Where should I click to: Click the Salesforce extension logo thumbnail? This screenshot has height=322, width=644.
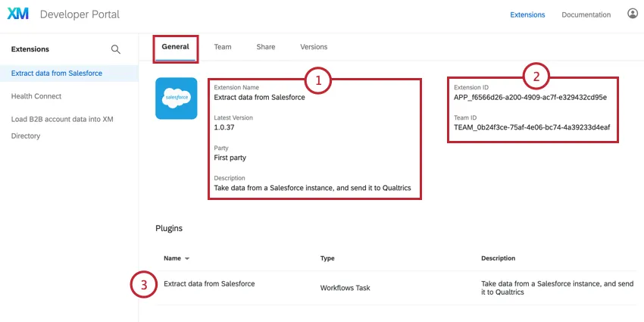point(176,98)
